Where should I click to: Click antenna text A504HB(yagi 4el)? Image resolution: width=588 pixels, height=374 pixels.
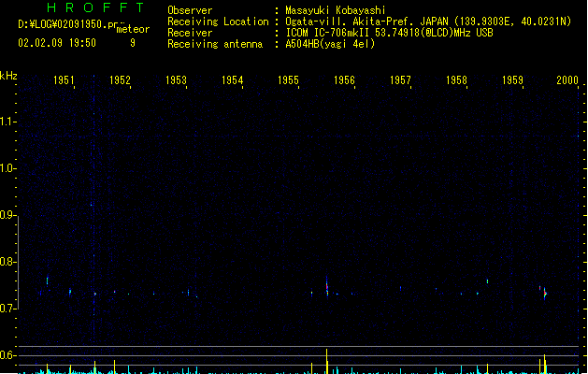pos(330,44)
